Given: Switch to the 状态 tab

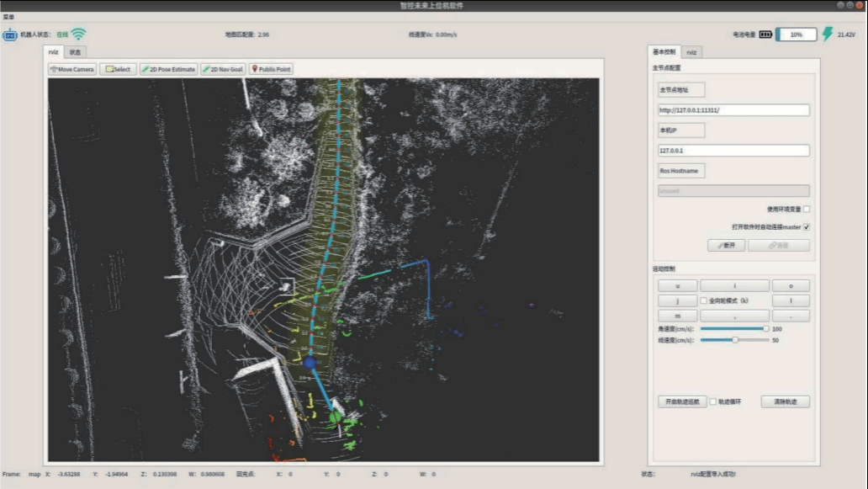Looking at the screenshot, I should coord(76,52).
